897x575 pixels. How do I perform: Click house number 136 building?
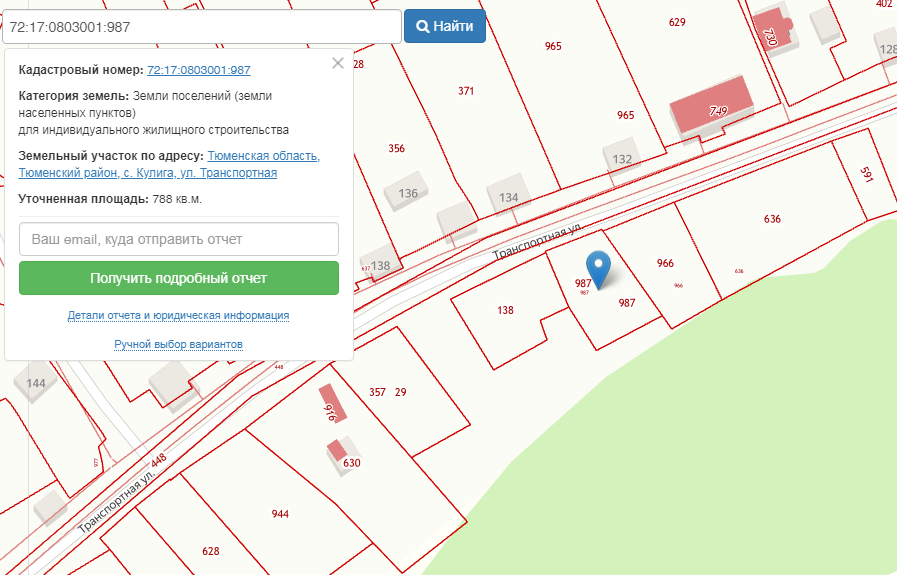coord(408,191)
